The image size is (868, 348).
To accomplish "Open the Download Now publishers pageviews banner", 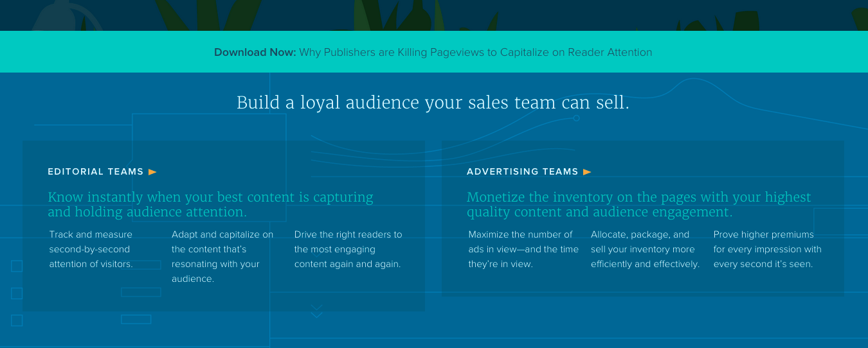I will 433,52.
